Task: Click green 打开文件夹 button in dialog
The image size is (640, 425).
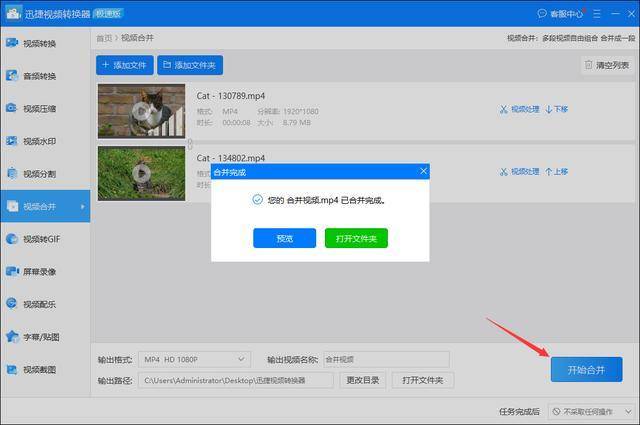Action: tap(356, 238)
